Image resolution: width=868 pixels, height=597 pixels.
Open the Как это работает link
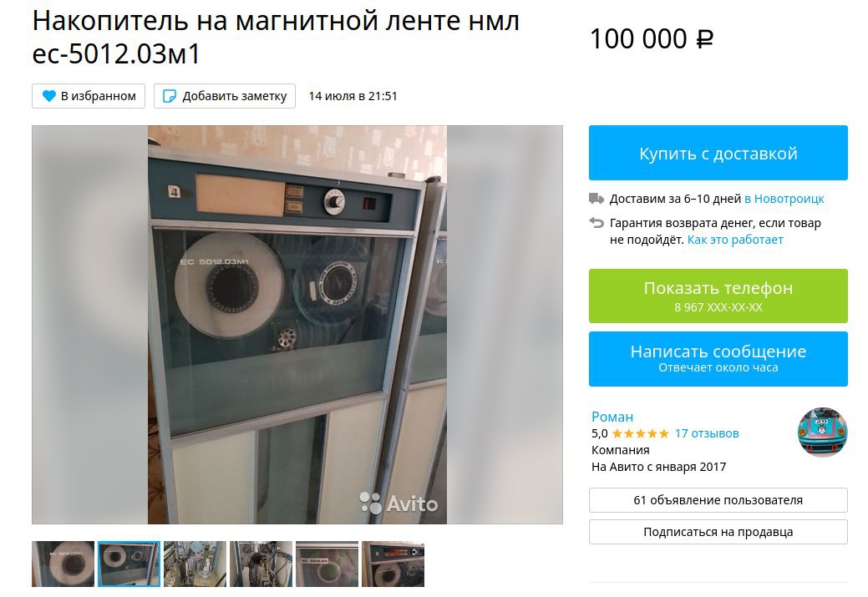coord(735,240)
